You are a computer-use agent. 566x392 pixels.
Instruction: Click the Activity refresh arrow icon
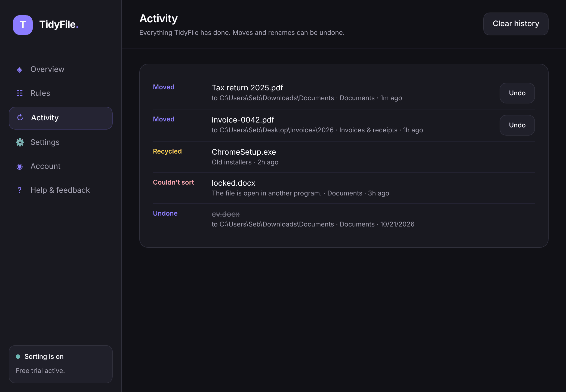point(20,118)
